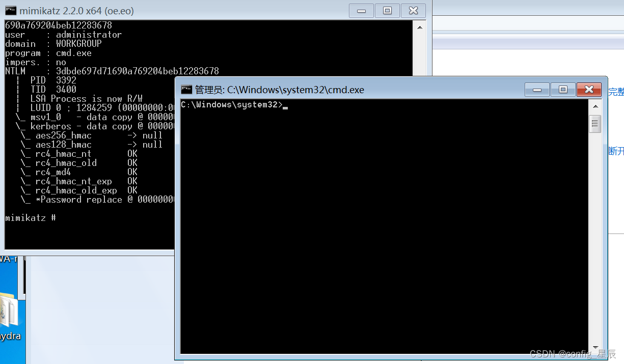This screenshot has width=624, height=364.
Task: Maximize the cmd.exe administrator window
Action: tap(563, 90)
